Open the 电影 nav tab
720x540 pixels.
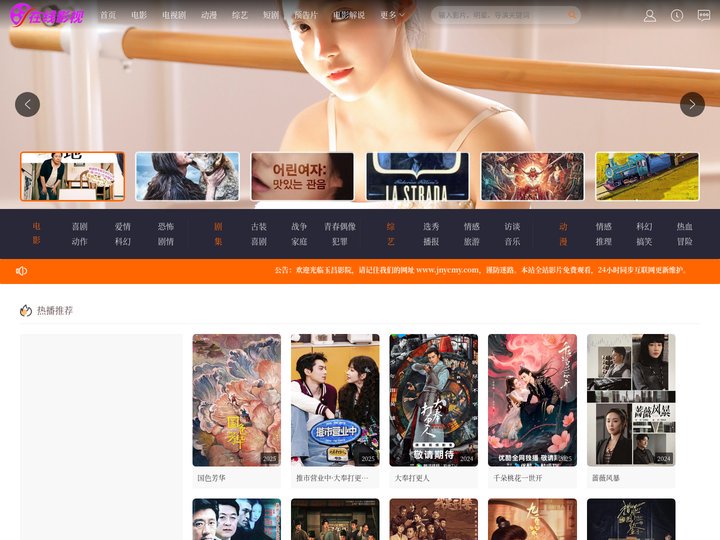[x=139, y=15]
